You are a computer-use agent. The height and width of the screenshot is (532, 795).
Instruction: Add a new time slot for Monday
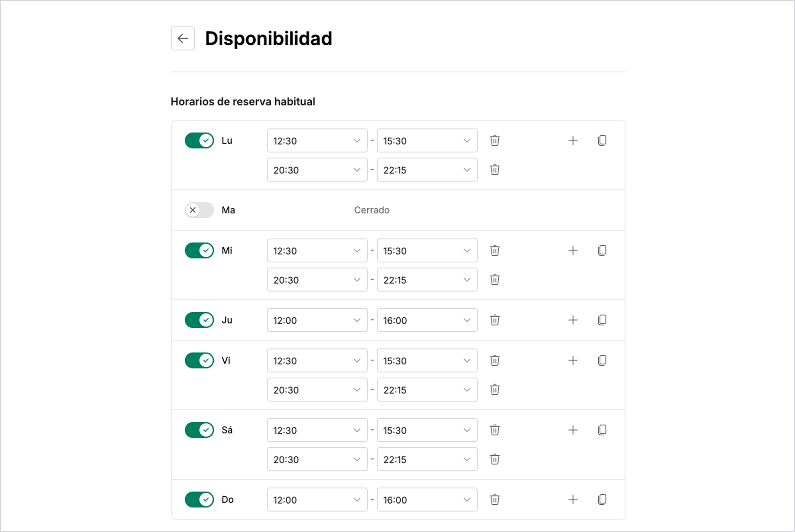573,140
